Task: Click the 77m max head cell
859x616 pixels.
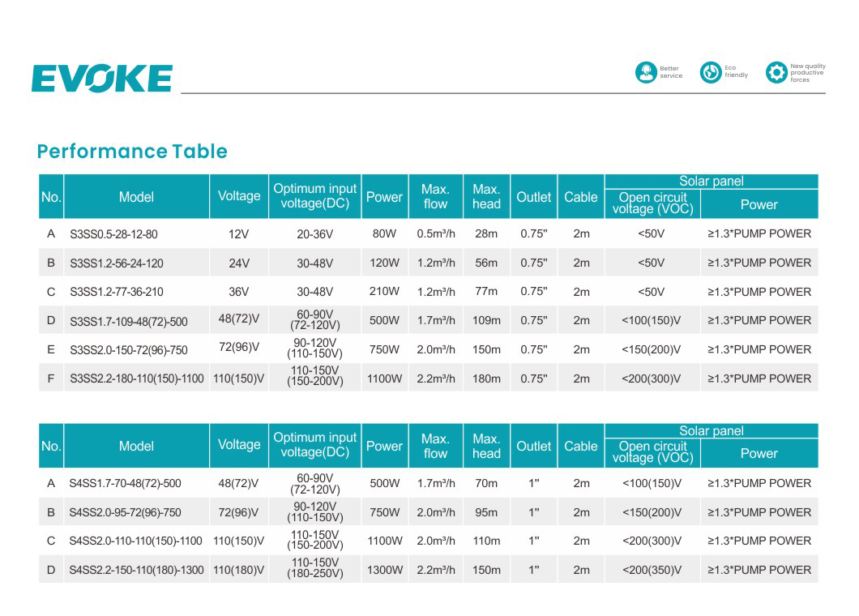Action: pos(486,291)
